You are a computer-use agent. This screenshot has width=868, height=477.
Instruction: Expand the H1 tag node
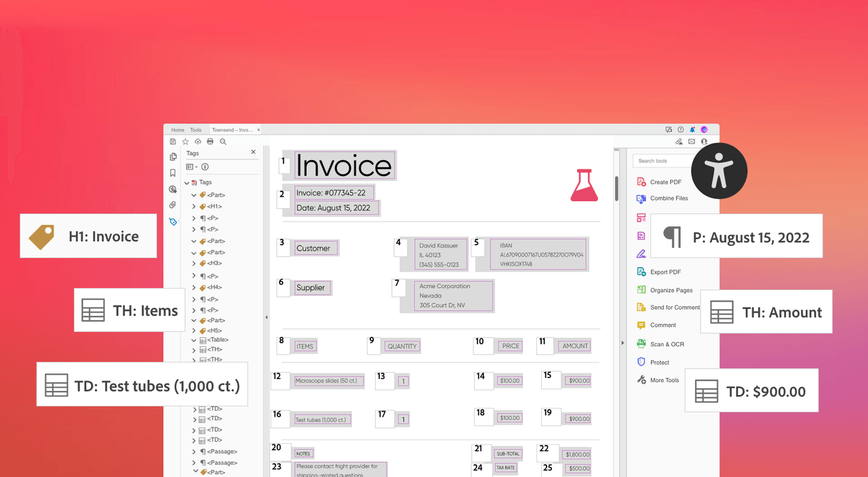pos(194,207)
